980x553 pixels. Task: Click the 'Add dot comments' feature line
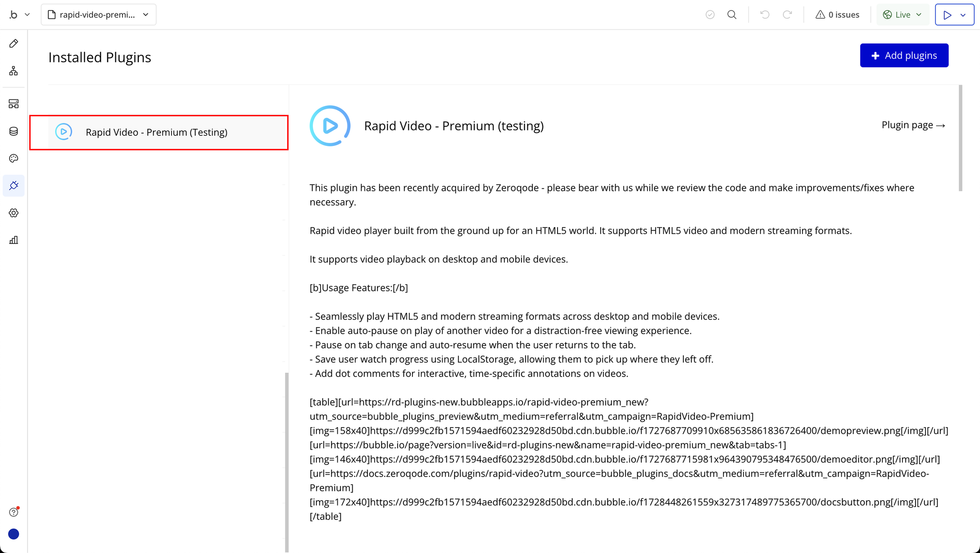tap(469, 374)
